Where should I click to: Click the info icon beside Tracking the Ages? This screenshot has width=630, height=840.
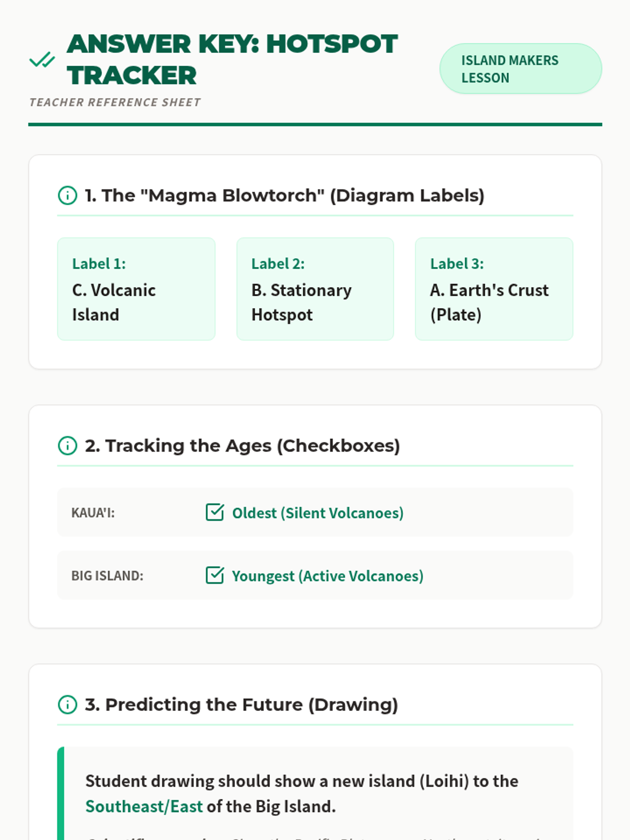67,446
